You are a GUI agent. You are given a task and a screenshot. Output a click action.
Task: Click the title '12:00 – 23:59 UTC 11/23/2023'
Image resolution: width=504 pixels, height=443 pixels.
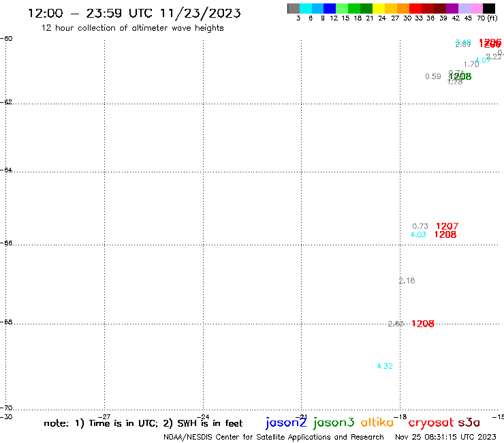[134, 14]
